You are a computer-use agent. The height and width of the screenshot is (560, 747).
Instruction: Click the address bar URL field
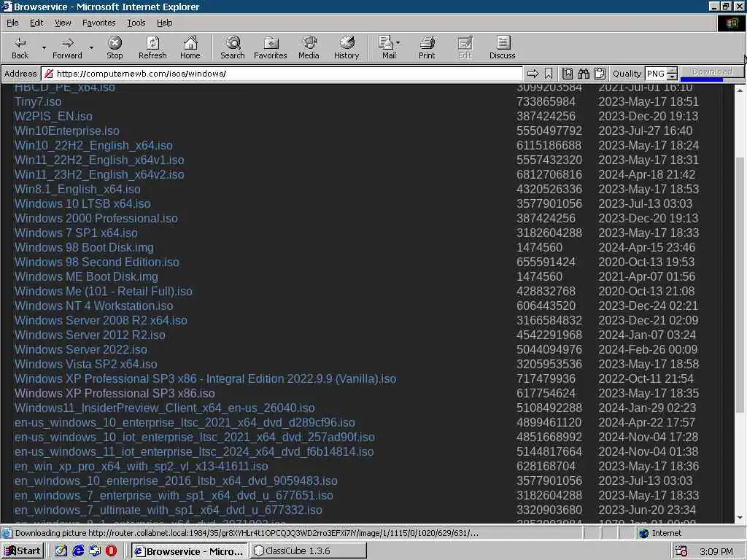click(282, 74)
